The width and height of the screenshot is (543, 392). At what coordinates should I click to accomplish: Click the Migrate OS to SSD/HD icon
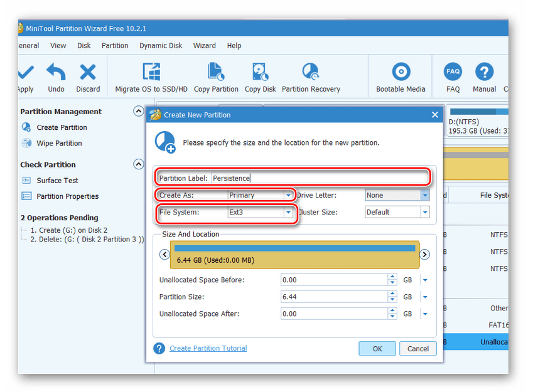coord(151,72)
